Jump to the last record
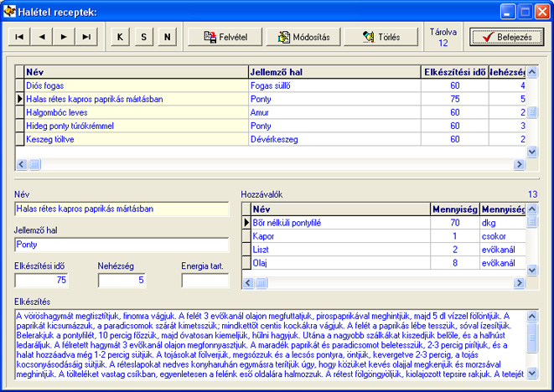Screen dimensions: 554x392 click(86, 37)
